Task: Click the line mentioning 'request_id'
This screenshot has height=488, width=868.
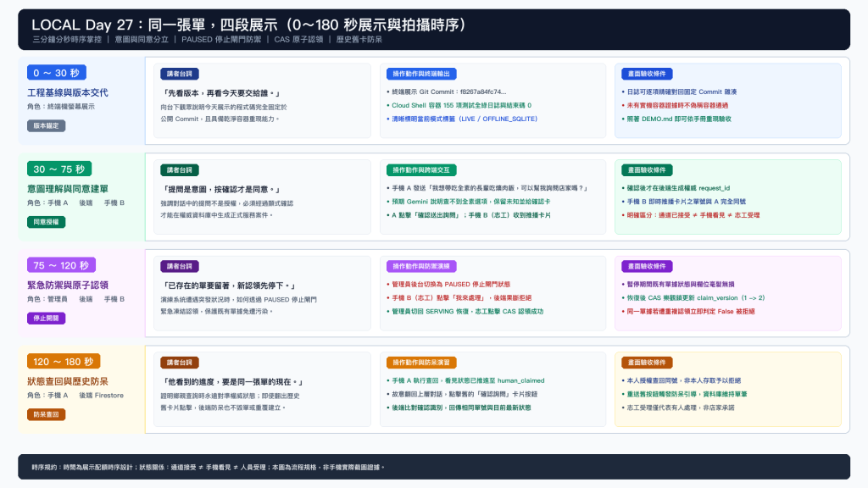Action: point(676,188)
